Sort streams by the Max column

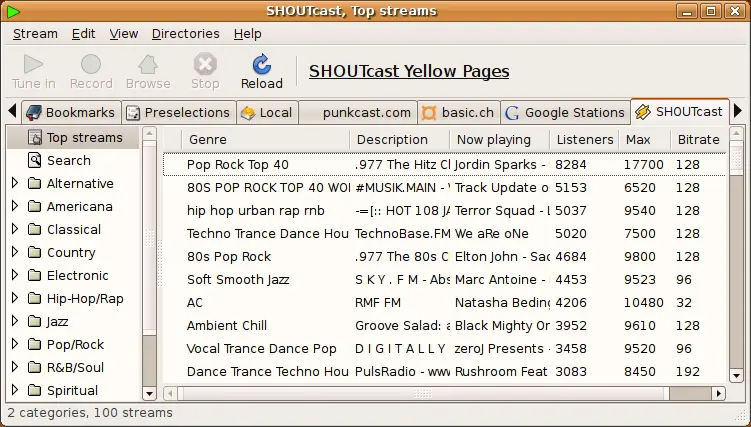(645, 140)
